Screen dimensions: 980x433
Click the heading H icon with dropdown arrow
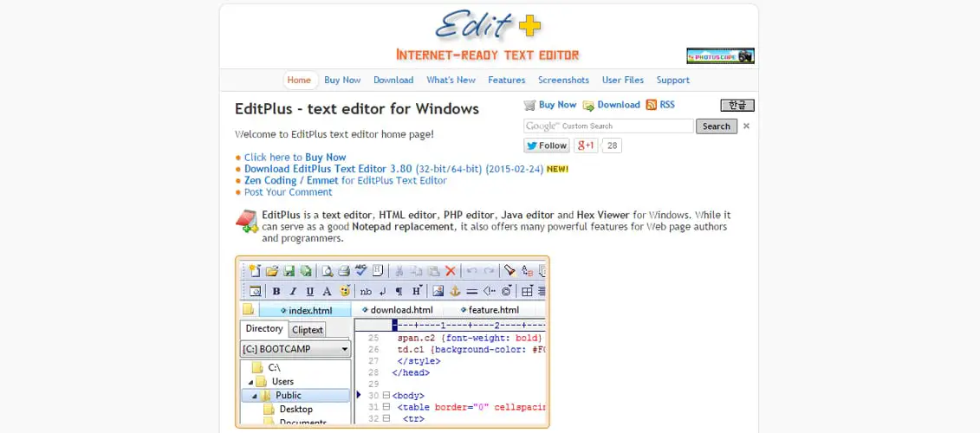coord(417,290)
